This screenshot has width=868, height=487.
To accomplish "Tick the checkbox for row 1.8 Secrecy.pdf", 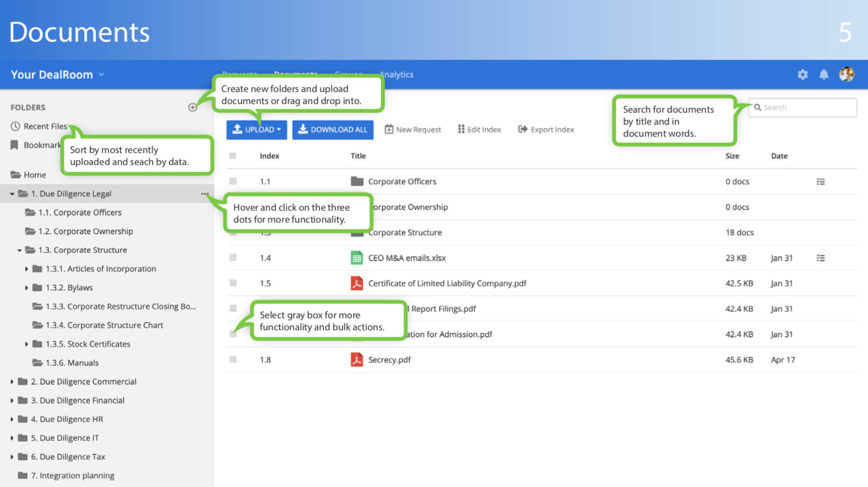I will point(233,360).
